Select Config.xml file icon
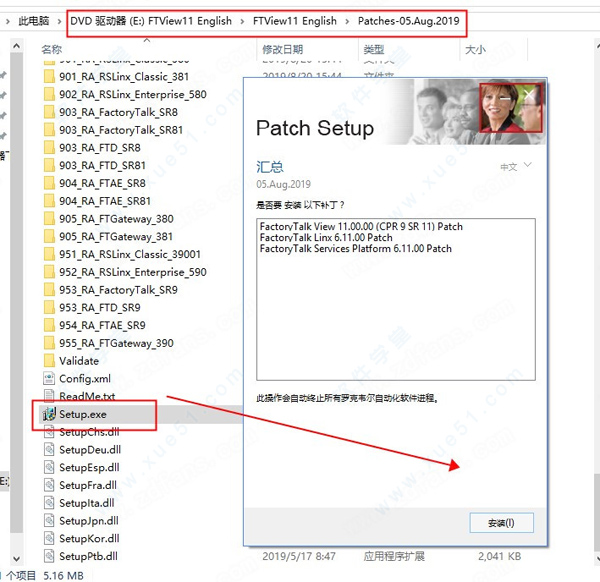600x582 pixels. tap(49, 378)
